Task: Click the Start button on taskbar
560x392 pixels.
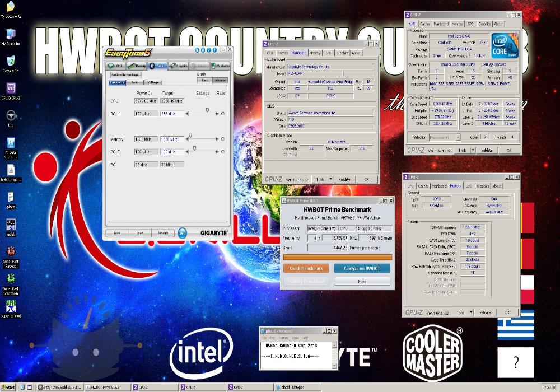Action: click(x=8, y=387)
